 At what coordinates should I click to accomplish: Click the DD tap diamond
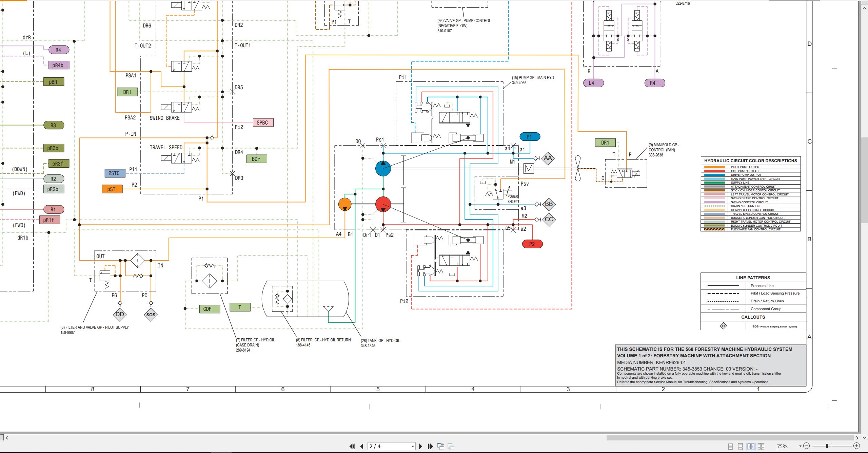[120, 314]
